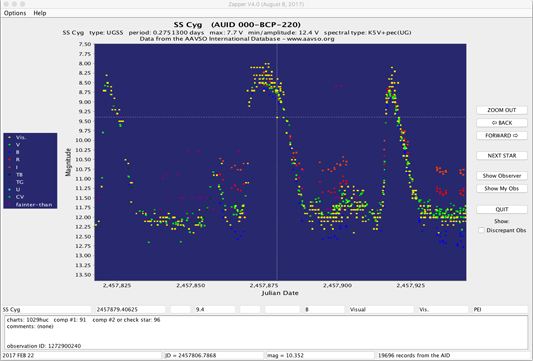
Task: Click the mag = 10.352 status entry
Action: pyautogui.click(x=320, y=356)
